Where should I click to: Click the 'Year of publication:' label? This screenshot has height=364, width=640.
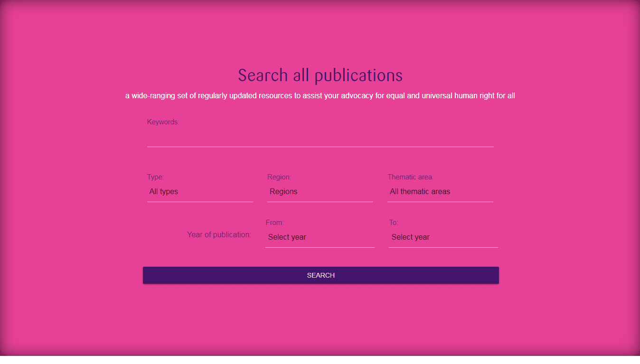(219, 234)
